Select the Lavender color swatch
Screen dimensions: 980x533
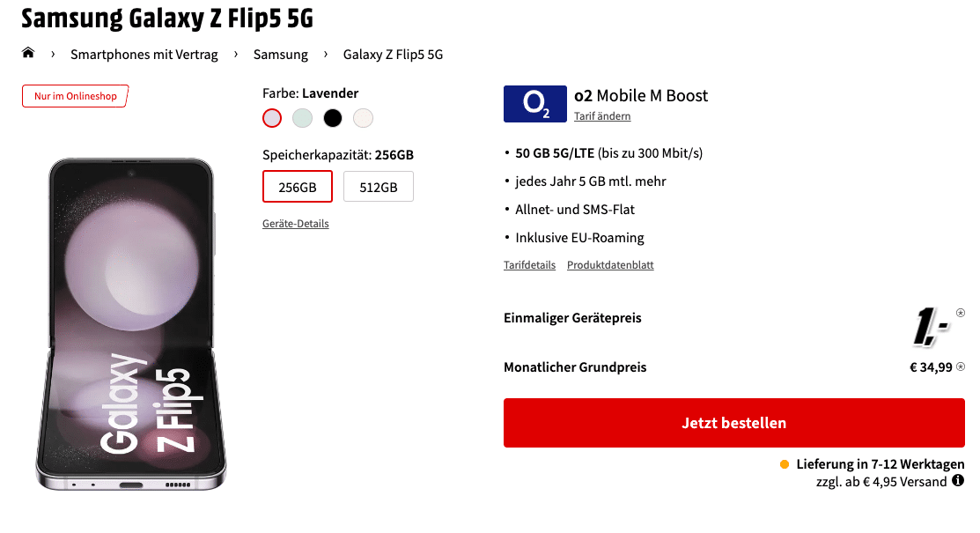click(272, 117)
